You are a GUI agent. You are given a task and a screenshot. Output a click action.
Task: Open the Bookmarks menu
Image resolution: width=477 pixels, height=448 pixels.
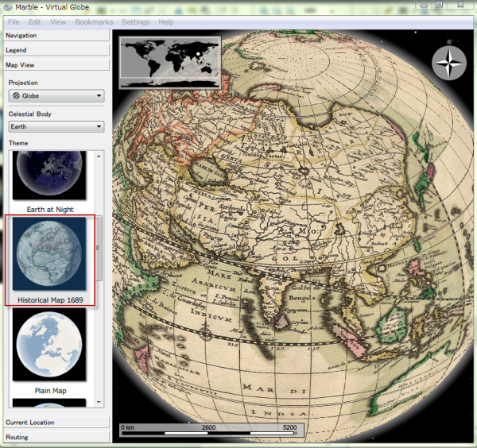pos(95,22)
